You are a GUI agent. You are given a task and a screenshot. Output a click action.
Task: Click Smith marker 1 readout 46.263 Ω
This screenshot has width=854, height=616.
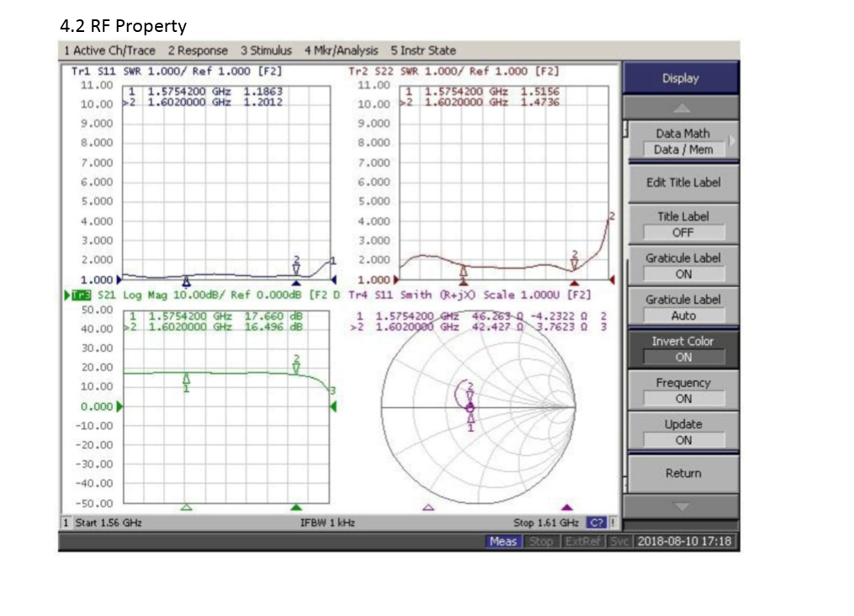coord(498,316)
